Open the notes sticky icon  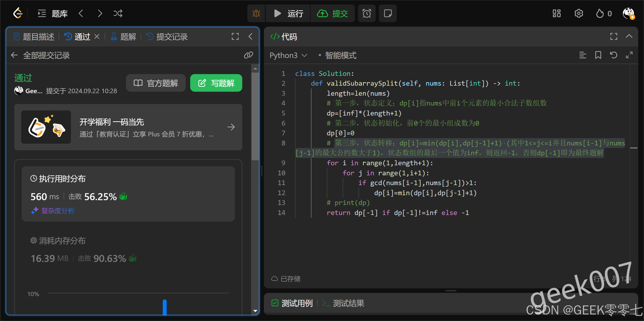pyautogui.click(x=388, y=13)
